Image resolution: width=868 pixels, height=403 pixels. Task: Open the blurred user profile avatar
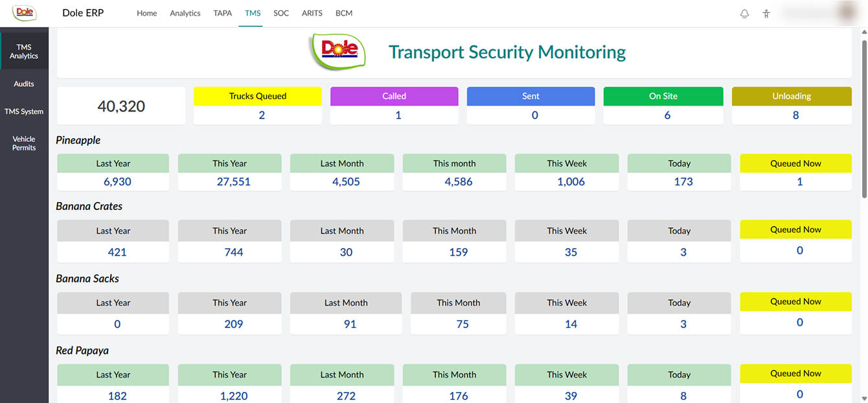point(847,12)
